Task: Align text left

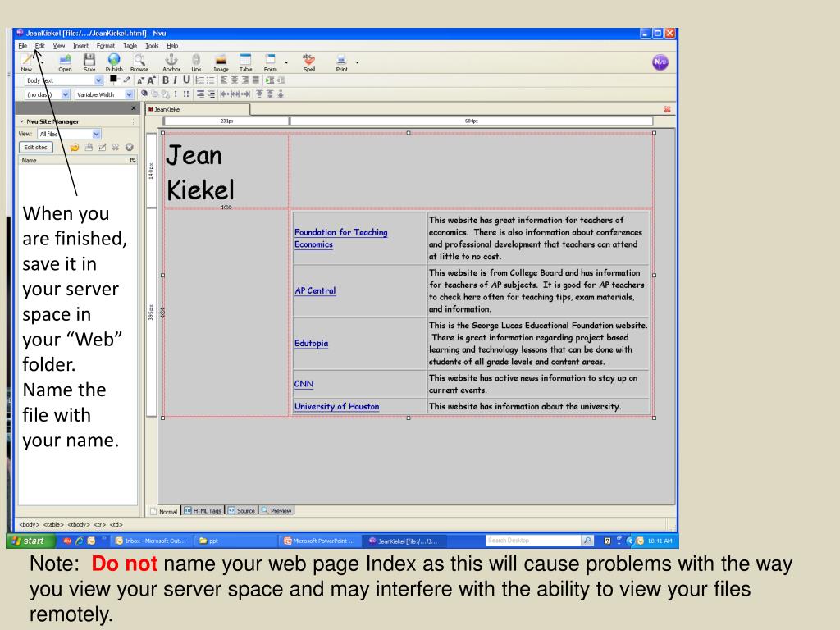Action: point(224,80)
